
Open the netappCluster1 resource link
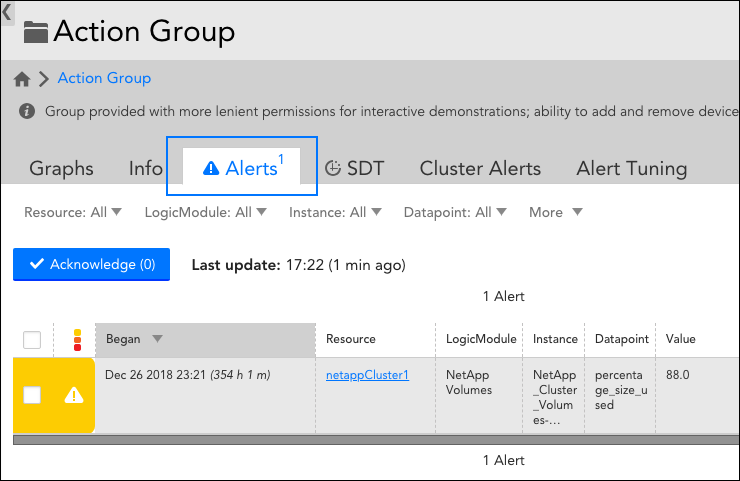[367, 375]
